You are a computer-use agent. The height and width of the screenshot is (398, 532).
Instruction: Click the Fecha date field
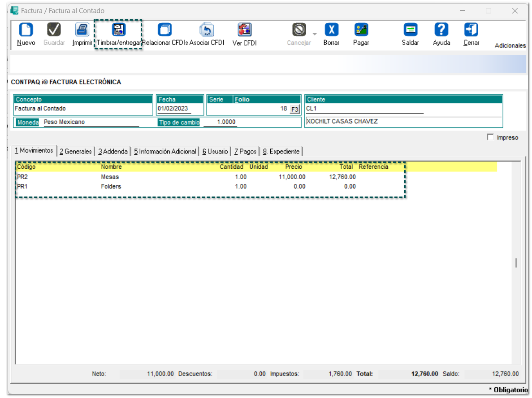point(174,109)
